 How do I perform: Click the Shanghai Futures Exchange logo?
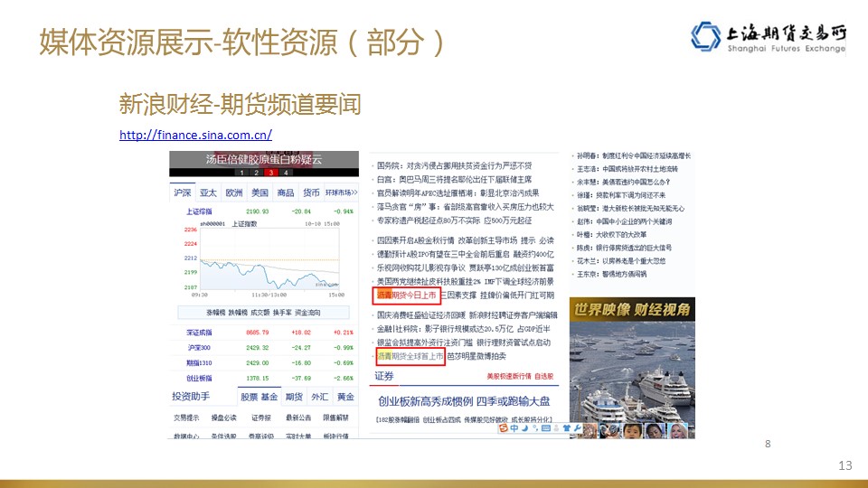(x=769, y=37)
